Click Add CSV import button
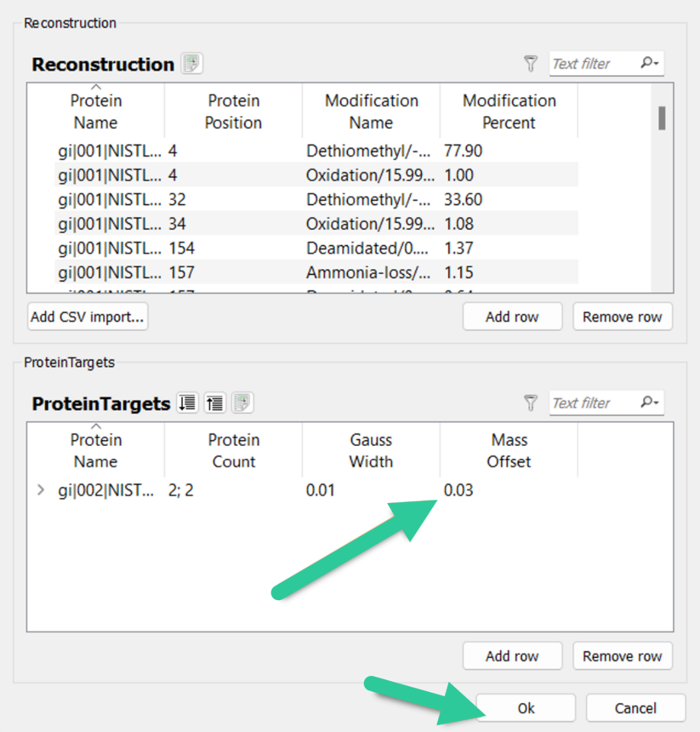 (88, 317)
